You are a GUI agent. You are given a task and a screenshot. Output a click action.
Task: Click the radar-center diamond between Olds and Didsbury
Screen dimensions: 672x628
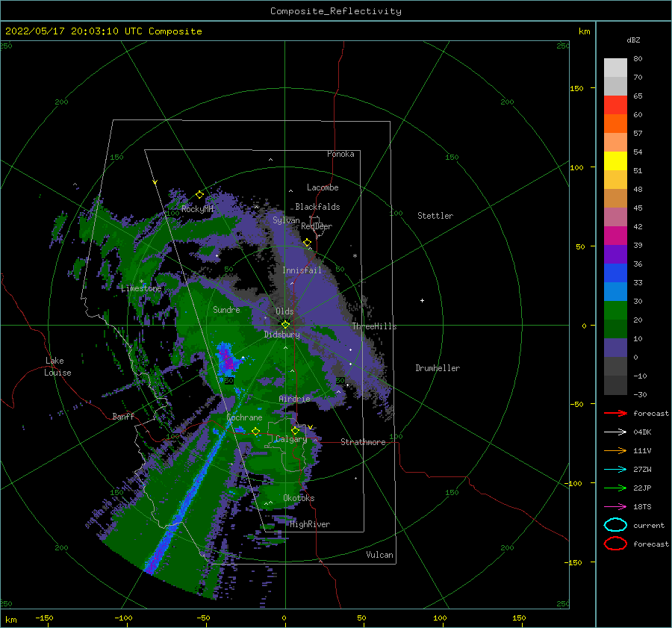[x=285, y=325]
